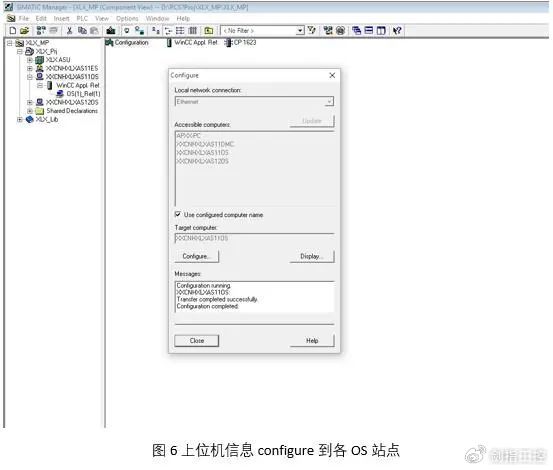Switch to Details view
Image resolution: width=553 pixels, height=470 pixels.
(x=192, y=31)
